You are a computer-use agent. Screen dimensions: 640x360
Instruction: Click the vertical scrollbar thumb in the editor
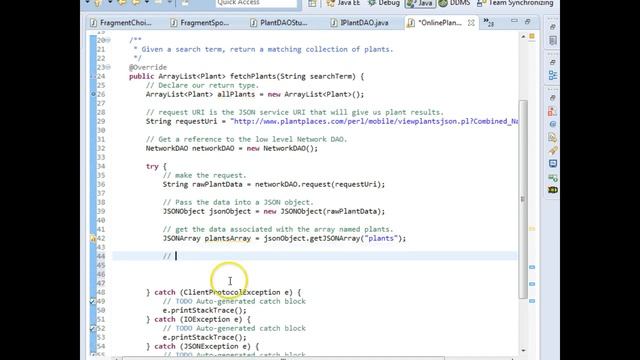point(523,199)
